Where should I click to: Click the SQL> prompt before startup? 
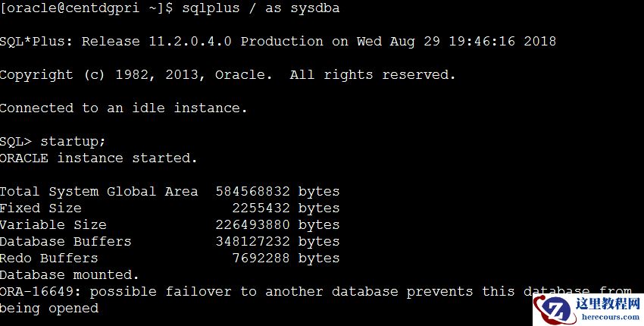point(16,142)
